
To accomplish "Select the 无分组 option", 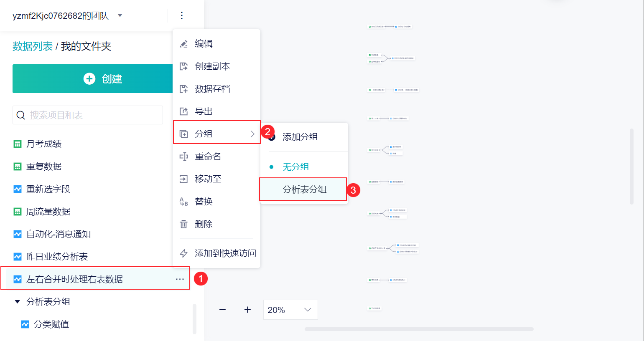I will click(x=295, y=167).
